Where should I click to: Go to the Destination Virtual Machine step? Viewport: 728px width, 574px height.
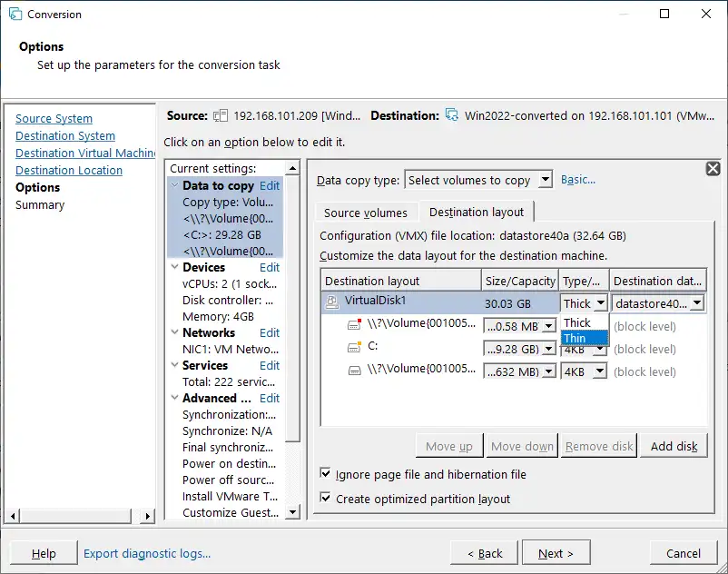85,153
